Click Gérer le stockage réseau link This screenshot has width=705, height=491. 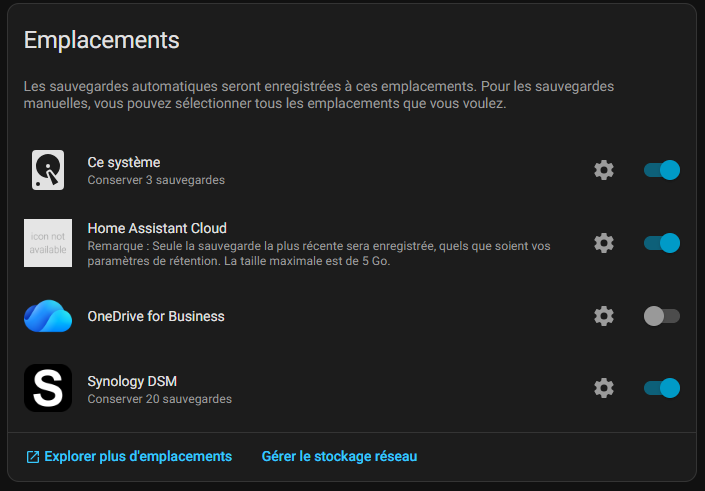click(x=339, y=456)
